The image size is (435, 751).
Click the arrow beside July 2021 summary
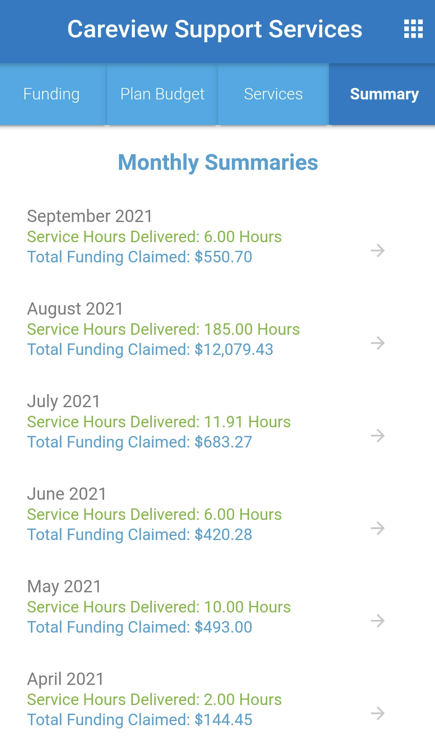pos(378,435)
